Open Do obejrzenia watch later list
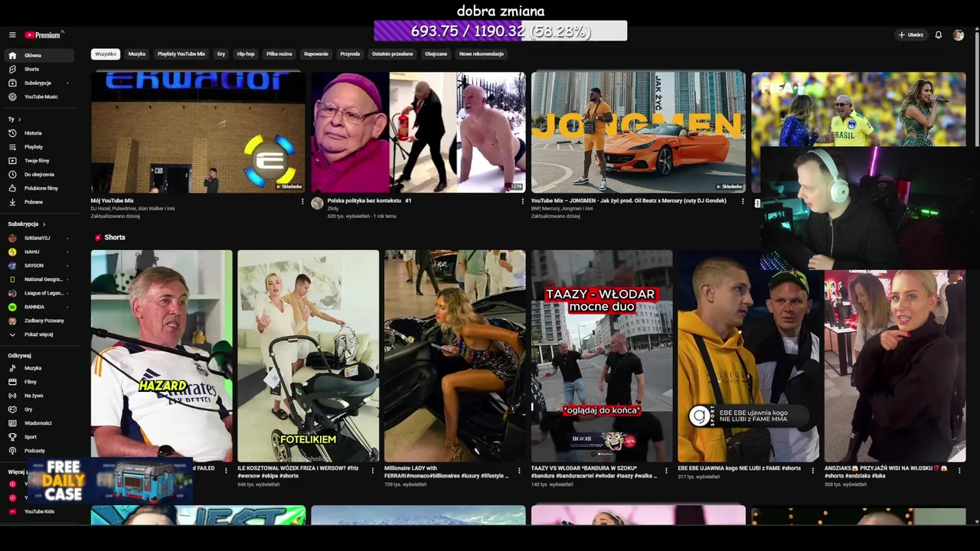980x551 pixels. [x=40, y=174]
